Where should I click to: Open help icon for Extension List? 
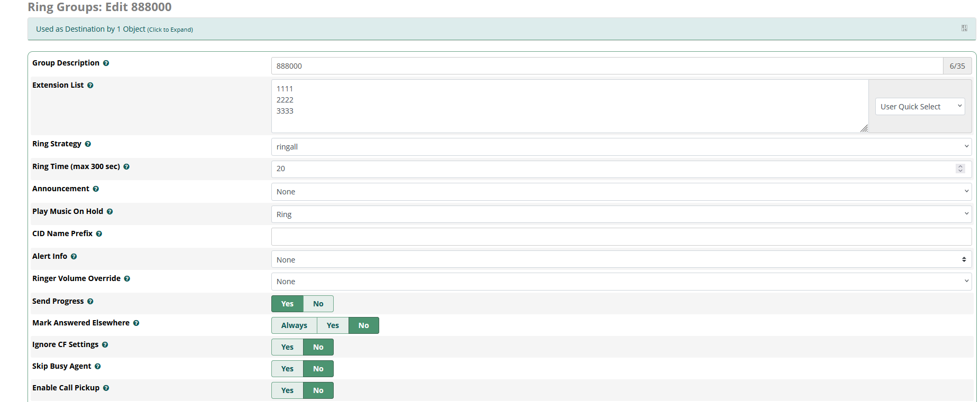click(x=90, y=86)
